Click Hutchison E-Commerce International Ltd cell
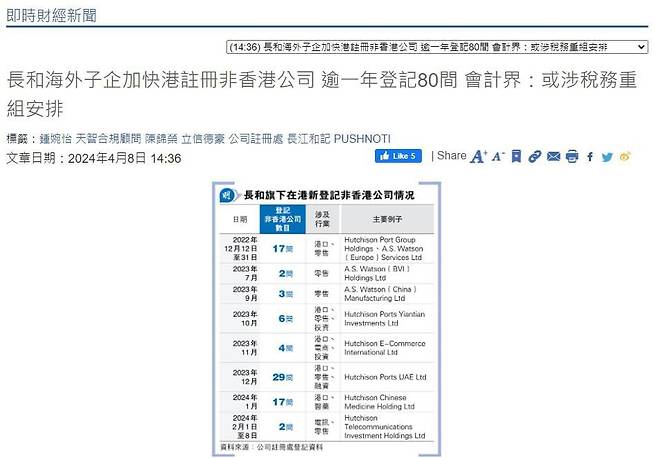This screenshot has height=458, width=658. click(x=385, y=348)
